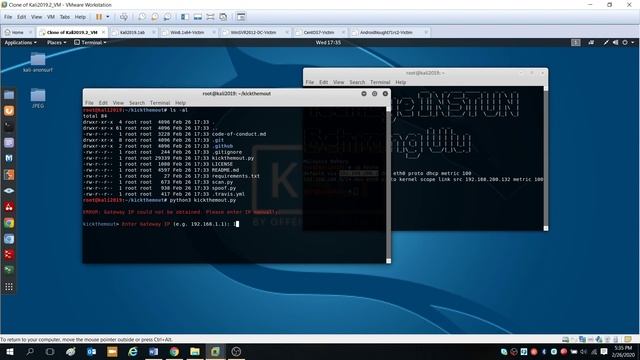This screenshot has width=640, height=360.
Task: Toggle the VMware library sidebar icon
Action: coord(185,17)
